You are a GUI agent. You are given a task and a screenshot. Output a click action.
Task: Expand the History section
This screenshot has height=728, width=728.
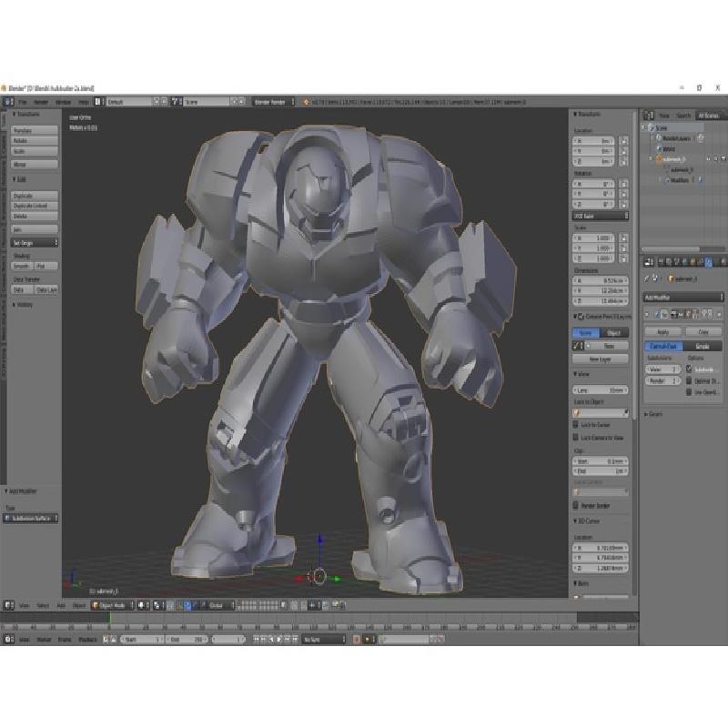pos(22,305)
